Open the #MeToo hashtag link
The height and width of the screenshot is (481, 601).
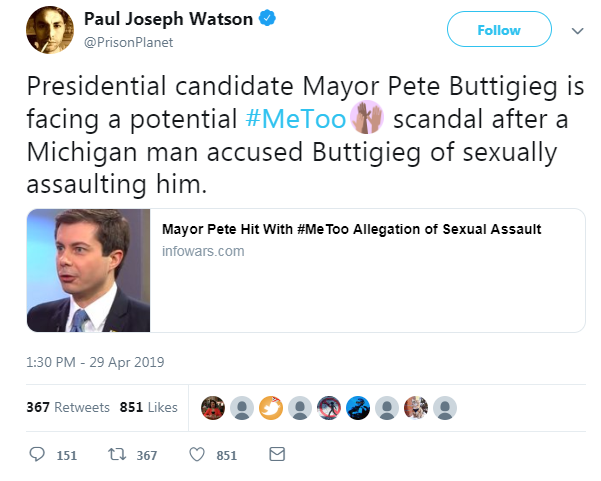tap(295, 121)
